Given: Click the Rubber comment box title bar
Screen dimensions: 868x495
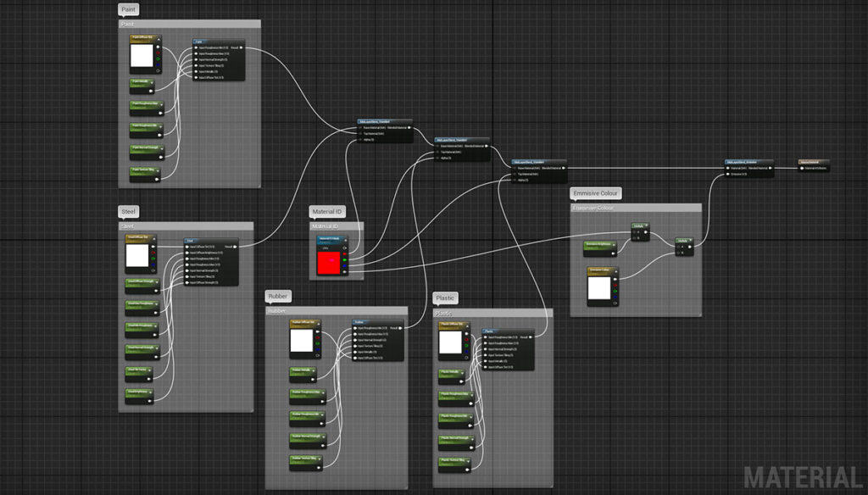Looking at the screenshot, I should 337,310.
